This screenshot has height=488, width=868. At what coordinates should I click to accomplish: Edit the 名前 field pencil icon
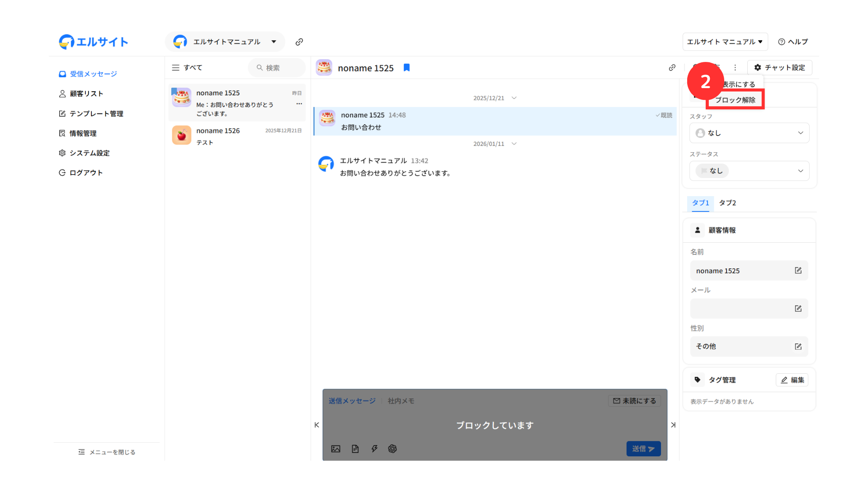798,271
